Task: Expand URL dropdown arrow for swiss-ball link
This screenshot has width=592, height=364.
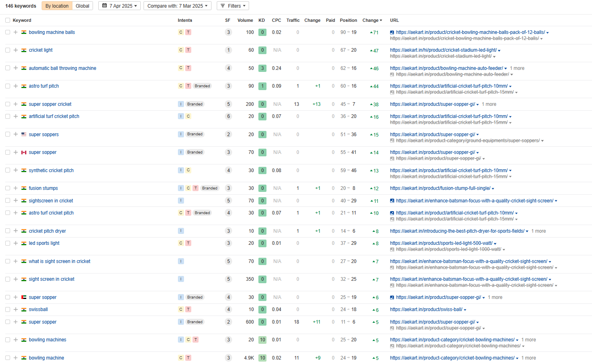Action: click(x=465, y=310)
